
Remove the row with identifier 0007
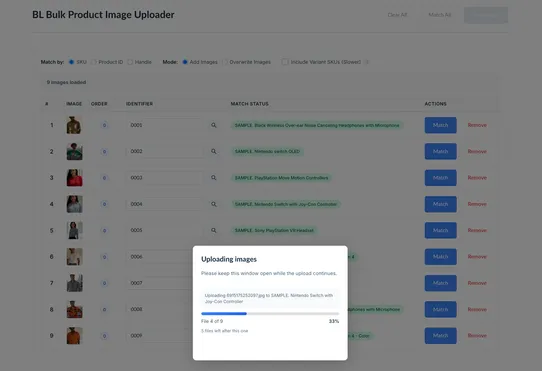pos(477,283)
